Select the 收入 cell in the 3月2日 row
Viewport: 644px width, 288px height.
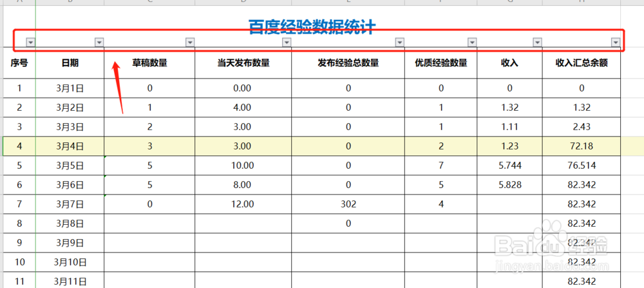509,108
